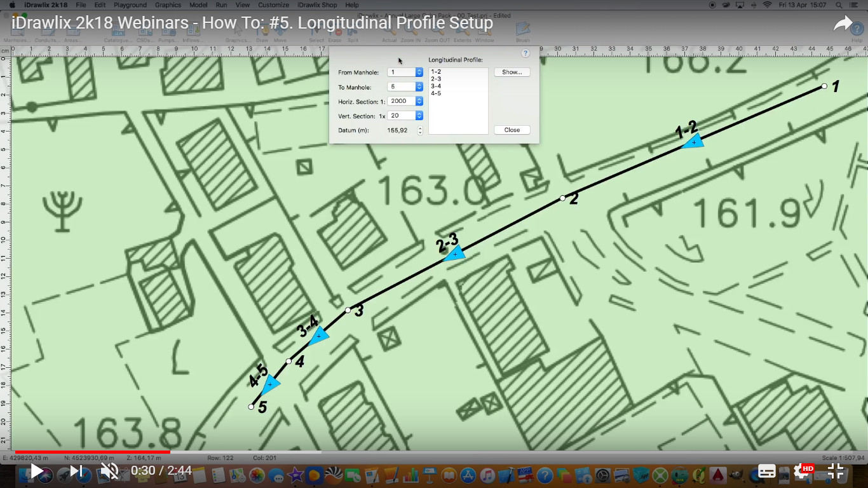Open the File menu
Image resolution: width=868 pixels, height=488 pixels.
point(81,4)
